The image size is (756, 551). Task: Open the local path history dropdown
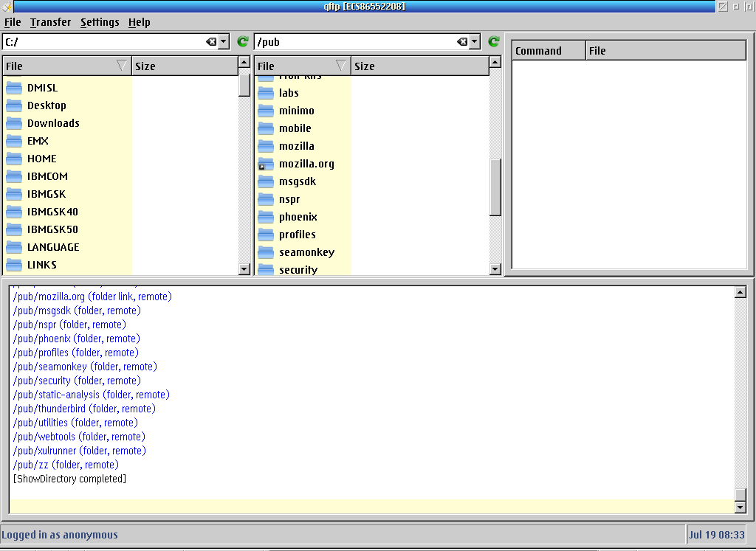click(x=224, y=42)
